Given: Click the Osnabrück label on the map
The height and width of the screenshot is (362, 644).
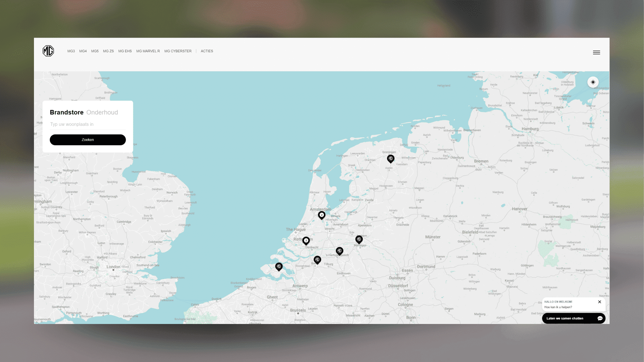Looking at the screenshot, I should click(x=450, y=216).
